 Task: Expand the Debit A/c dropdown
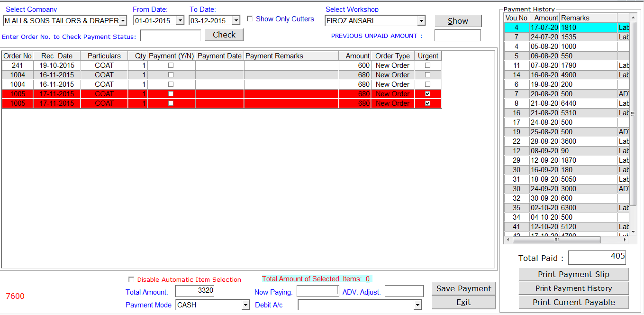417,305
